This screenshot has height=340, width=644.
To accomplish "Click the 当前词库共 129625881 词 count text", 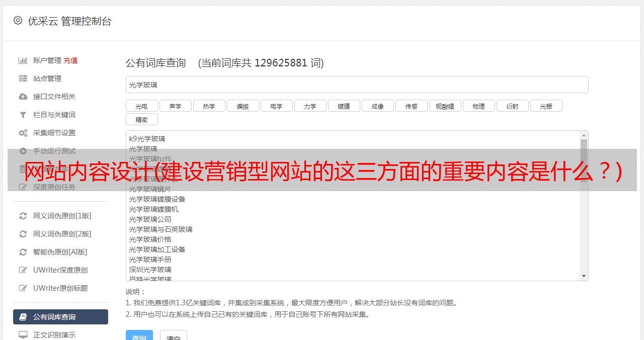I will pyautogui.click(x=261, y=63).
